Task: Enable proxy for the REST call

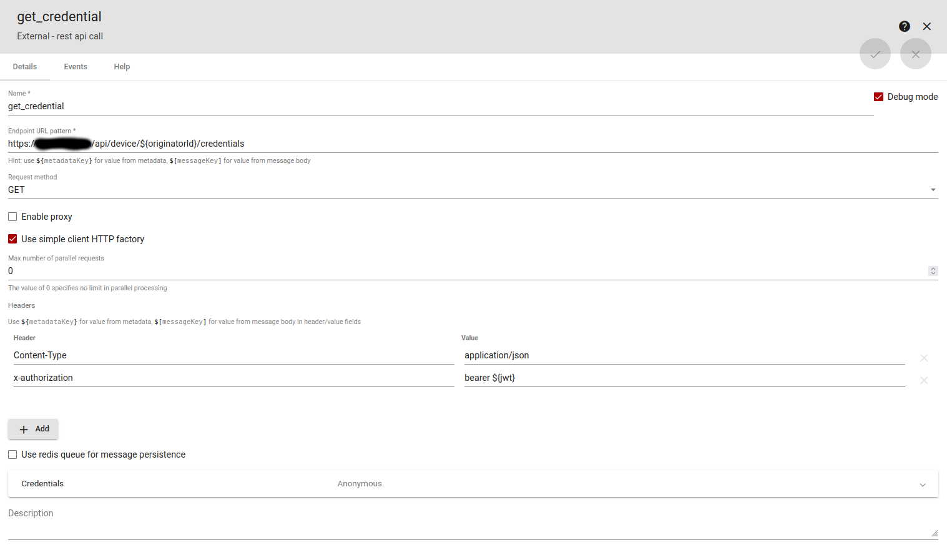Action: click(12, 216)
